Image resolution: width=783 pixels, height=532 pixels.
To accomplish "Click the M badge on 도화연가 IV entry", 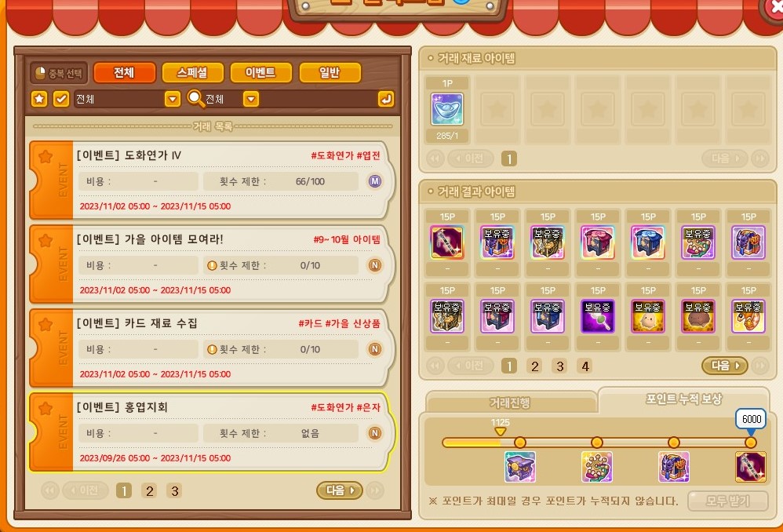I will pos(375,181).
